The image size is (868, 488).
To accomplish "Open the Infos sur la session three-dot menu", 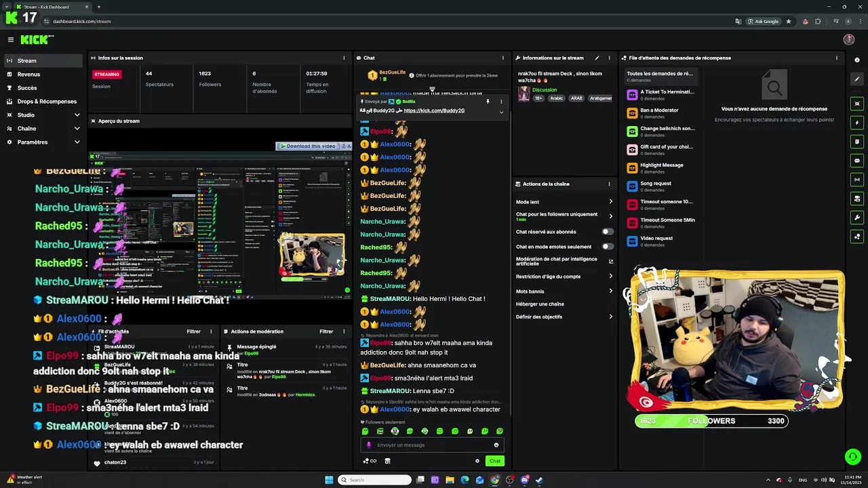I will [343, 58].
